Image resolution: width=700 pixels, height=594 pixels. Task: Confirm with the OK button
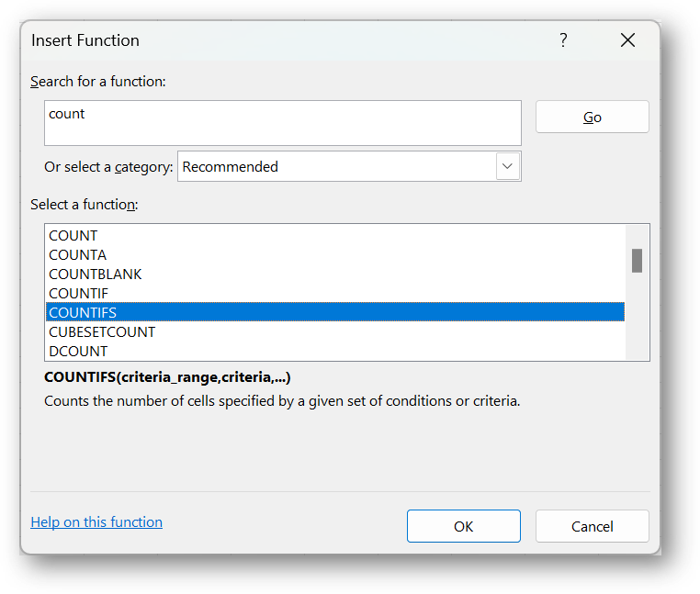(463, 526)
